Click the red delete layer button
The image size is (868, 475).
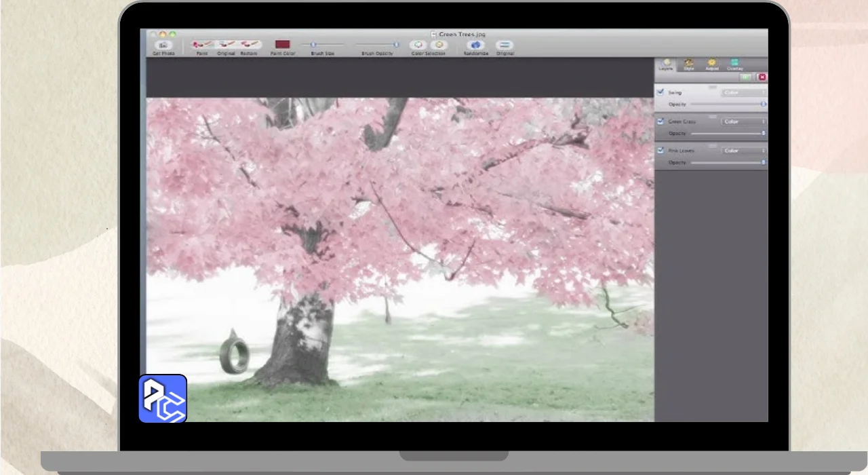point(762,77)
